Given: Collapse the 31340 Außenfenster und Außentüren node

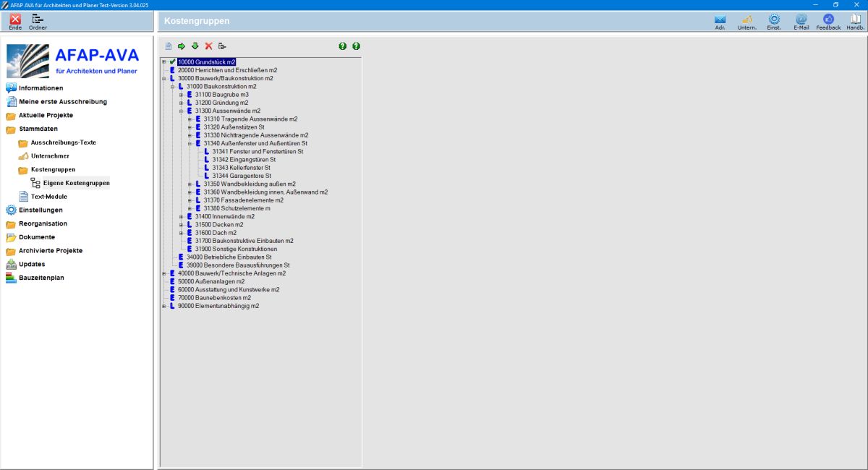Looking at the screenshot, I should [190, 143].
